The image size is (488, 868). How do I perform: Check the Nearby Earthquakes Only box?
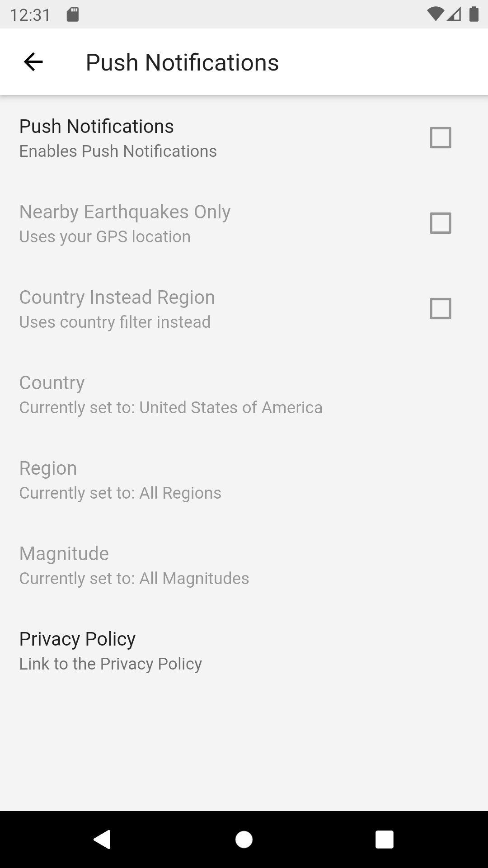pos(440,223)
